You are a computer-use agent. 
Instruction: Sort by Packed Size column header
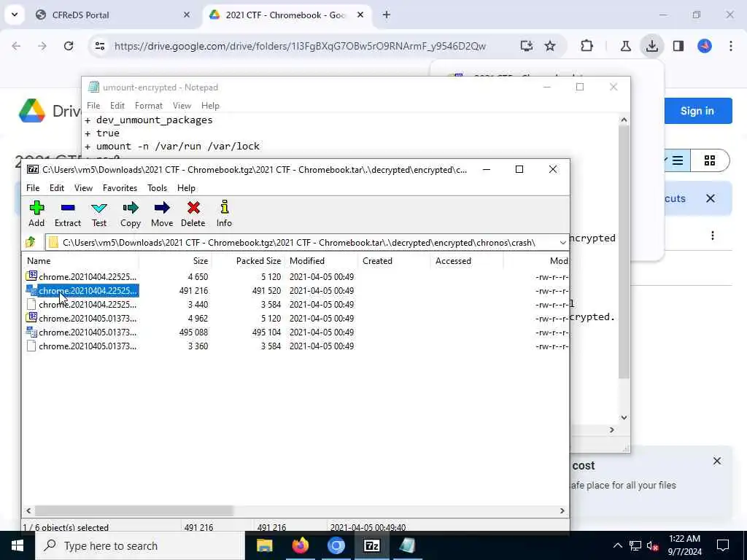pos(248,261)
